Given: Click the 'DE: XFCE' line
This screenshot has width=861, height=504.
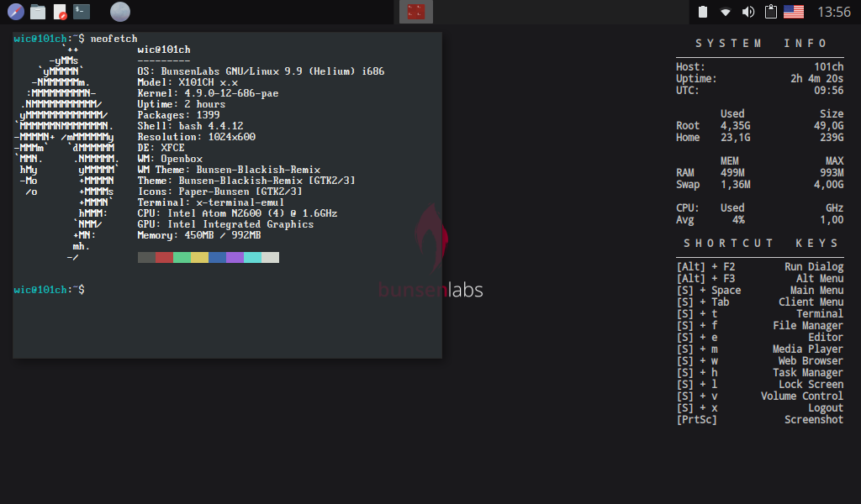Looking at the screenshot, I should 161,148.
